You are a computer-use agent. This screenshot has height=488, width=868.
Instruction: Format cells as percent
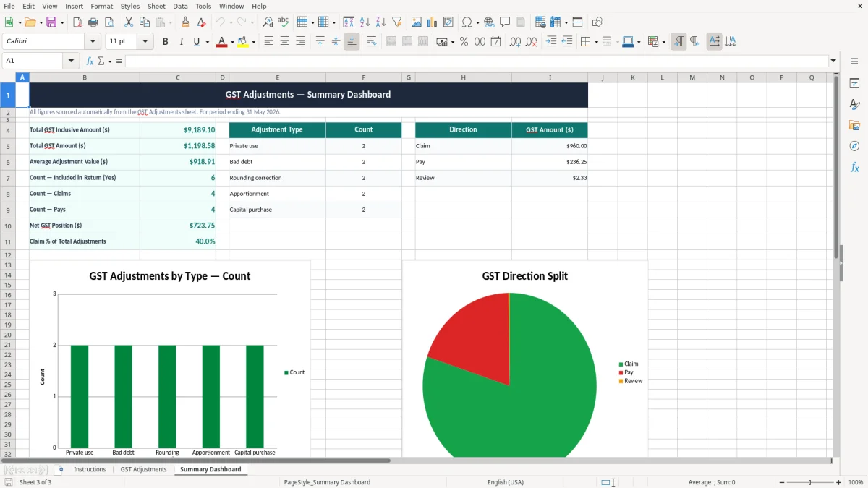click(x=464, y=42)
